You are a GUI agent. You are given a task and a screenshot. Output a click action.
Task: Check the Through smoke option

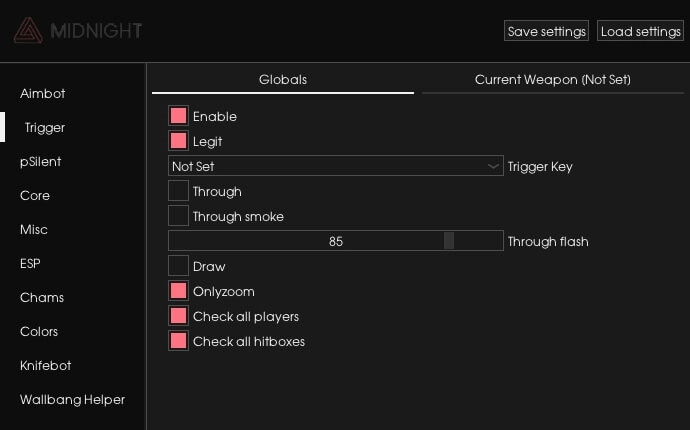179,215
